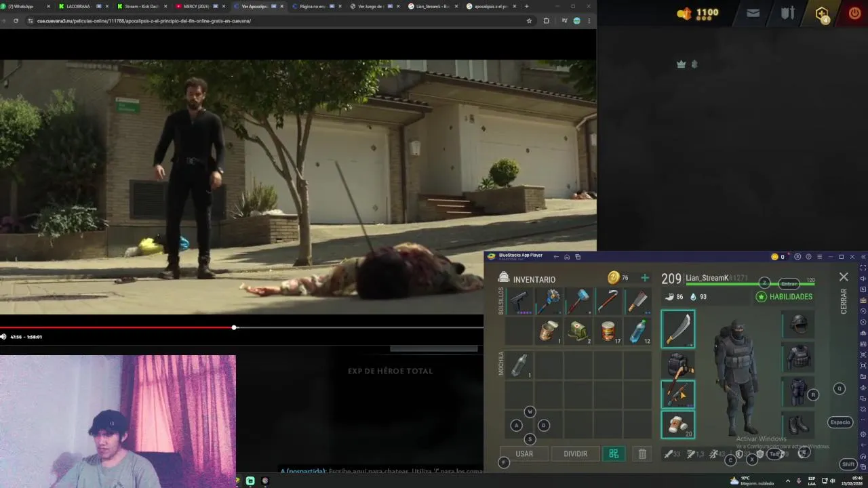Viewport: 868px width, 488px height.
Task: Select the first aid kit item
Action: click(578, 331)
